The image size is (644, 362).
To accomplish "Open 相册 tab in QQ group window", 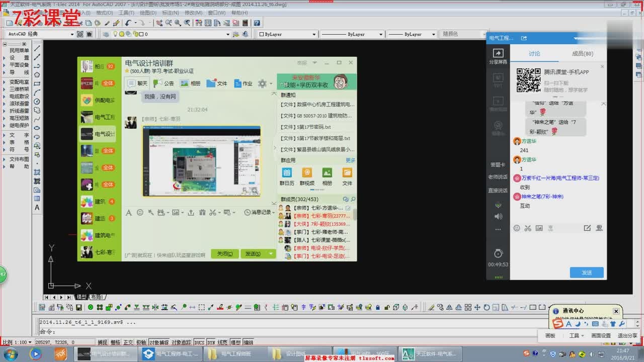I will [x=191, y=83].
